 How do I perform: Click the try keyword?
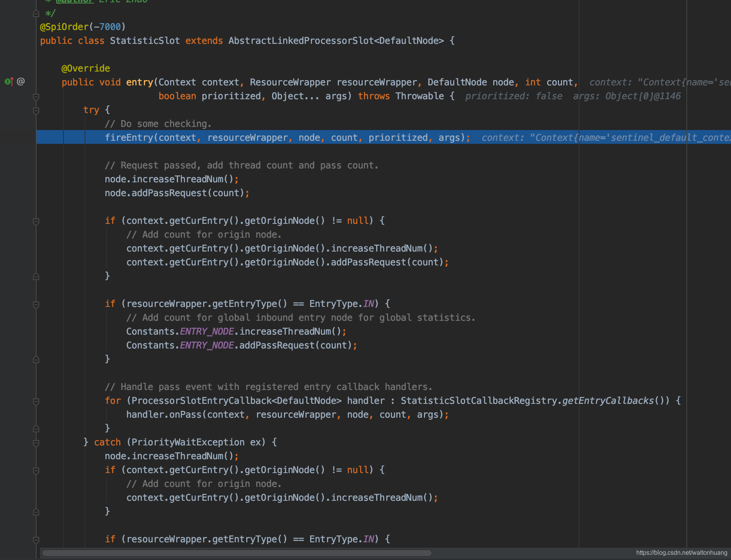click(x=91, y=110)
